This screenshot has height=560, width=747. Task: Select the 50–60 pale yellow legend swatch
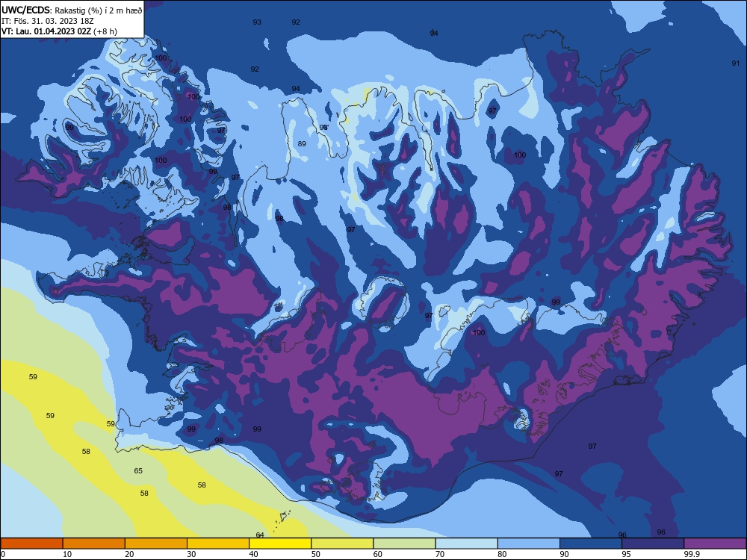coord(342,544)
